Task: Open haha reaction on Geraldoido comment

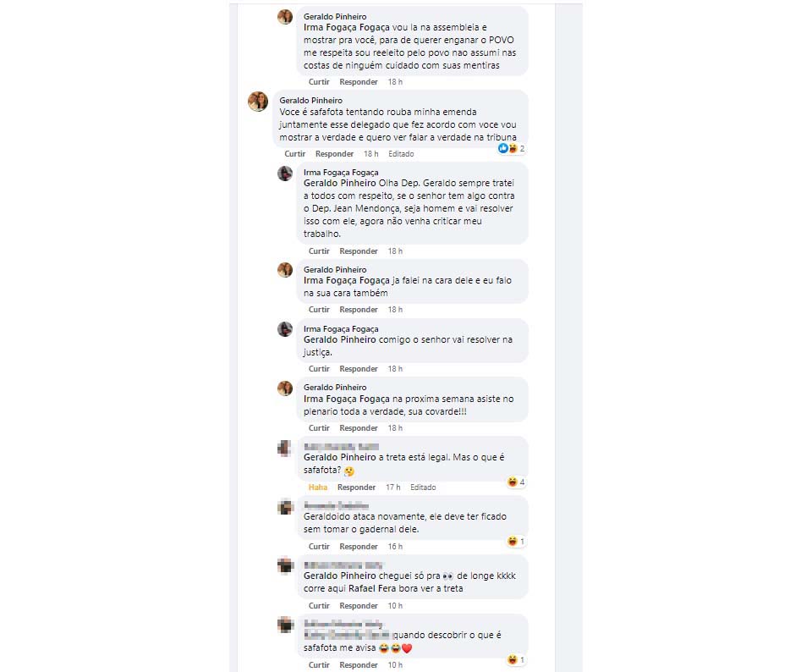Action: [516, 542]
